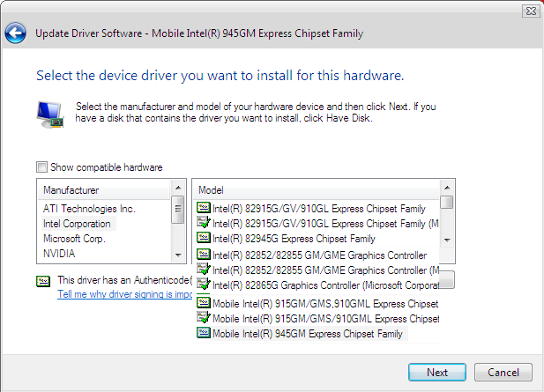Viewport: 544px width, 392px height.
Task: Go back with the blue arrow button
Action: 15,33
